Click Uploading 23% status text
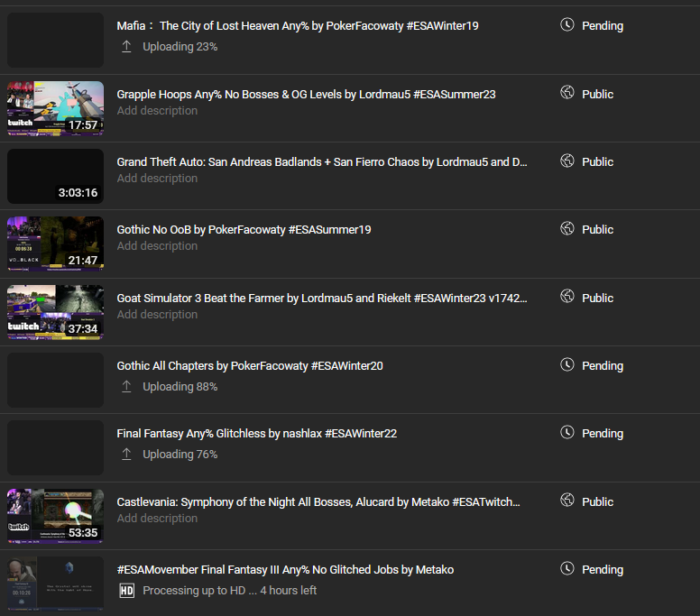Viewport: 700px width, 616px height. 180,47
